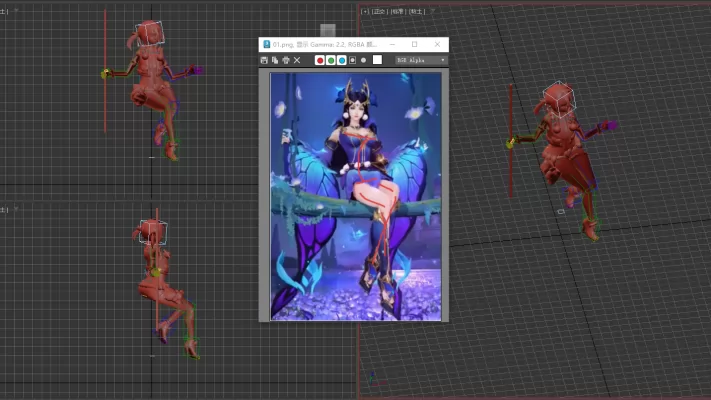Open the third viewport label shading menu
711x400 pixels.
398,11
